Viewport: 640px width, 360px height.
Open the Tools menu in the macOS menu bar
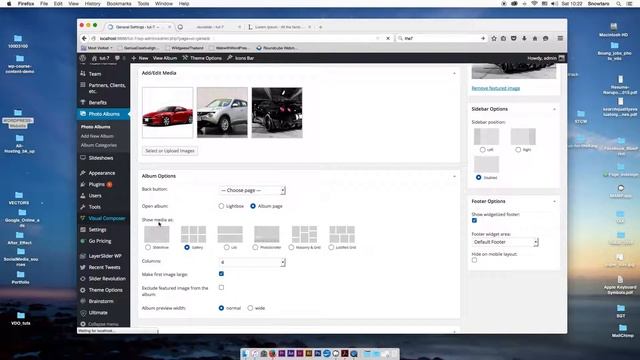[x=143, y=4]
